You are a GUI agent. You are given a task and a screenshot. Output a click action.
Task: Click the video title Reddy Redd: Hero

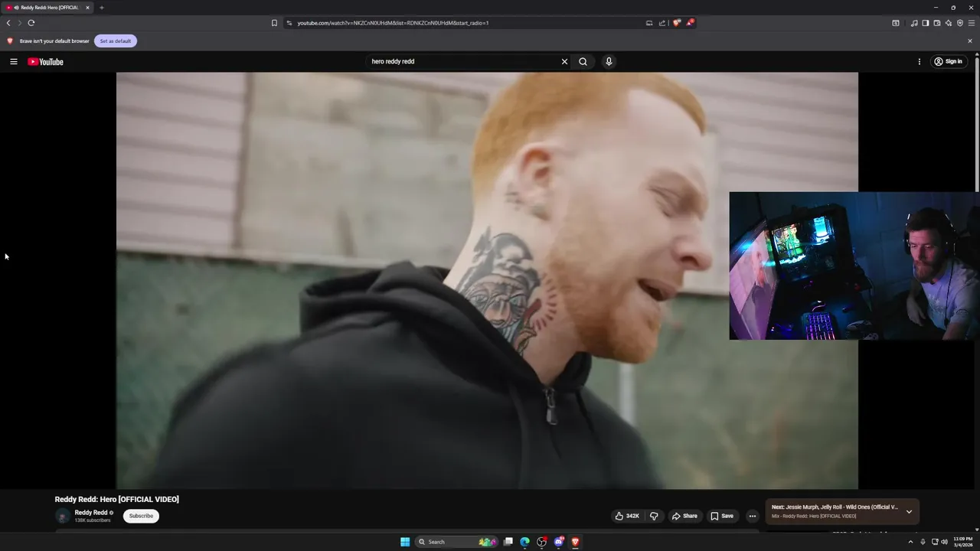(116, 499)
